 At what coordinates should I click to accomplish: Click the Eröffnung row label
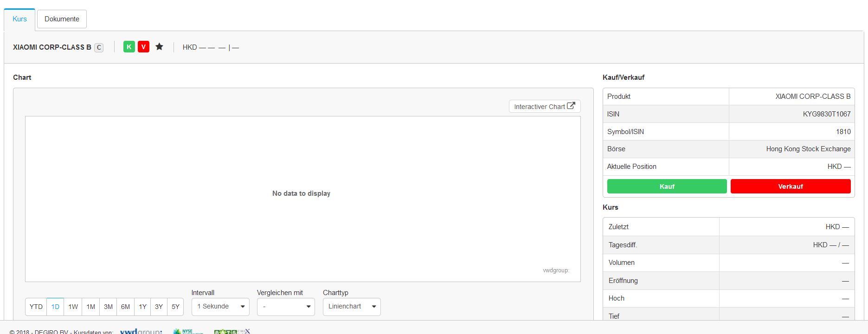[623, 281]
